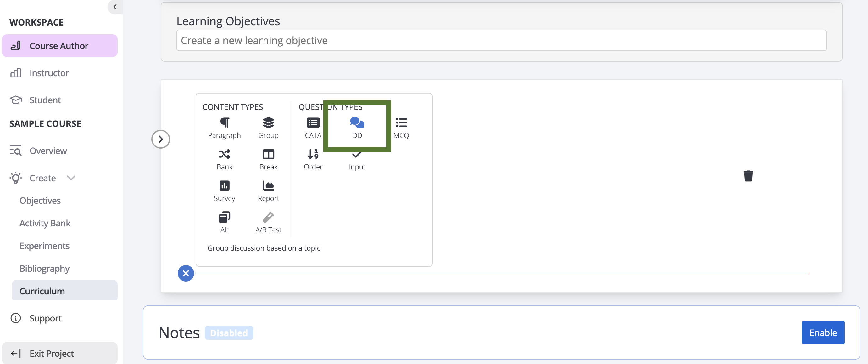Expand the circular right-arrow panel toggle

(x=160, y=139)
